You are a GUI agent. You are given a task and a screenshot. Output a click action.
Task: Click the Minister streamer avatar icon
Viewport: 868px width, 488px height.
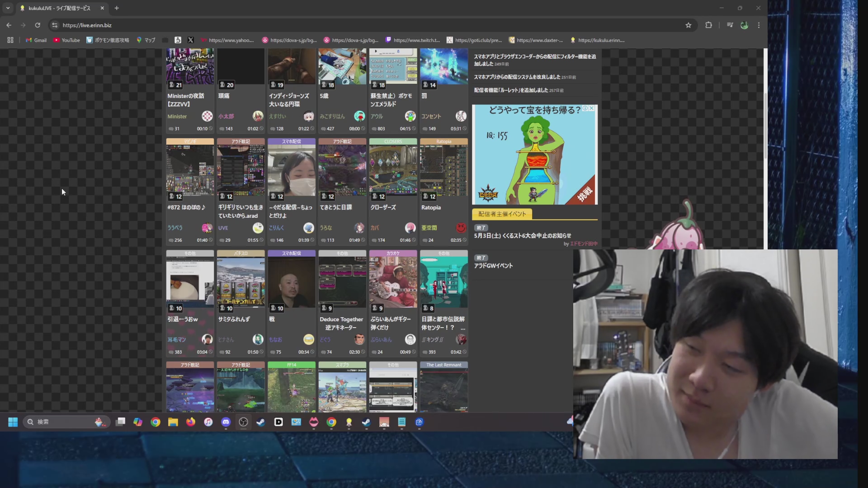pyautogui.click(x=207, y=116)
